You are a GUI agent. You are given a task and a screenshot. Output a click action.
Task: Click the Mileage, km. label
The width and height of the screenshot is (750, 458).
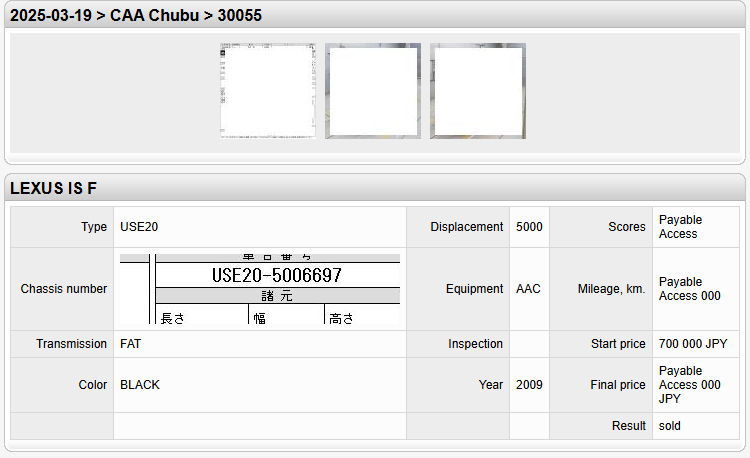point(611,289)
